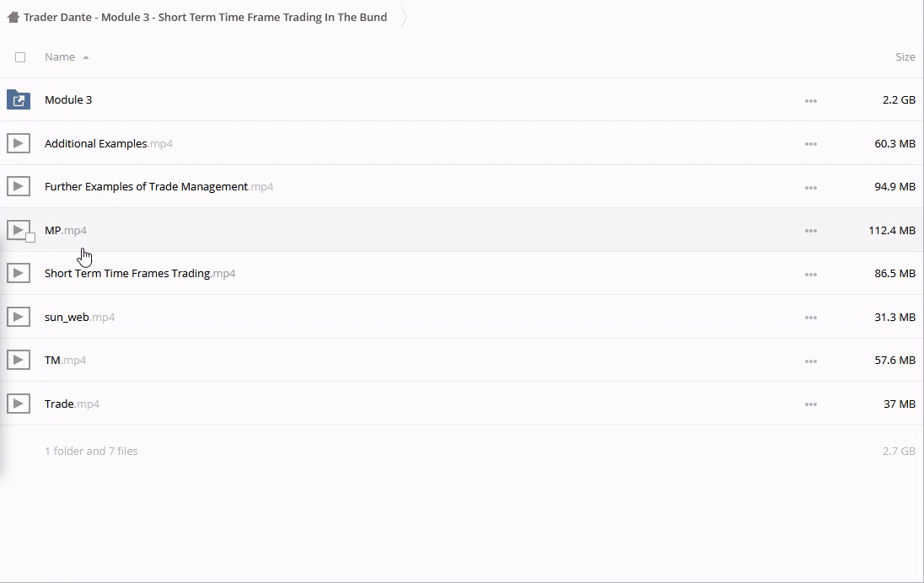Open the more options menu for Module 3
This screenshot has height=583, width=924.
(x=810, y=100)
